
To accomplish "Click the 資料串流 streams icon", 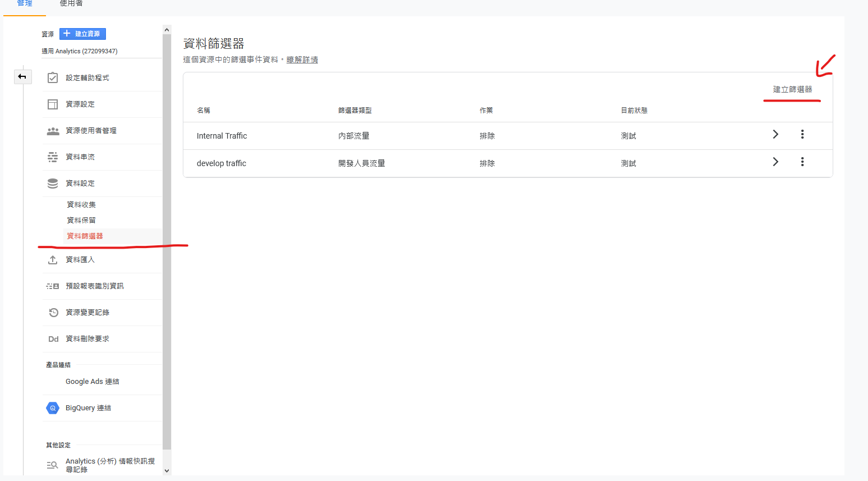I will coord(53,157).
